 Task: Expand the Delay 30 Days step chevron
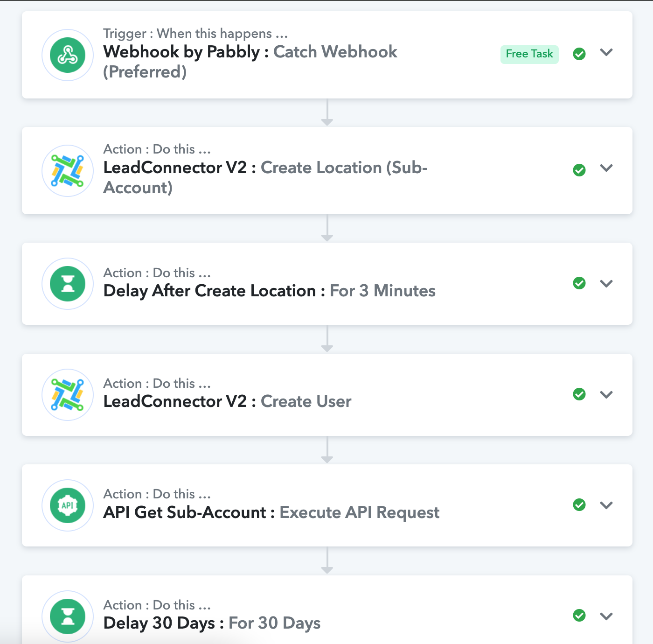point(606,616)
